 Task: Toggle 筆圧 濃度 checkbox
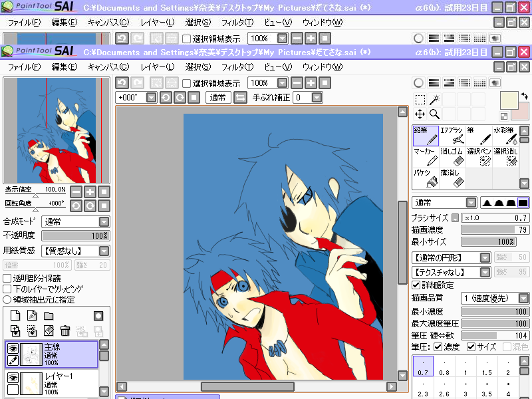pos(438,346)
